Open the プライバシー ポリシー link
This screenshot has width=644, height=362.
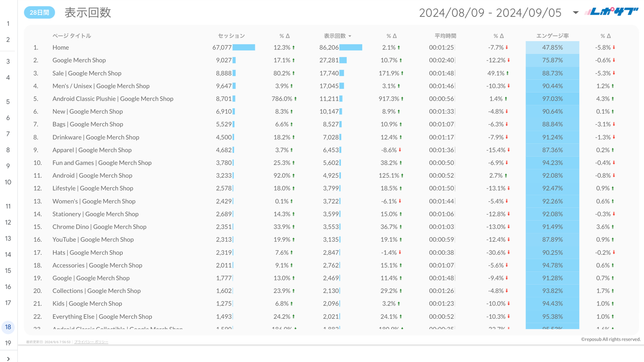click(x=91, y=342)
